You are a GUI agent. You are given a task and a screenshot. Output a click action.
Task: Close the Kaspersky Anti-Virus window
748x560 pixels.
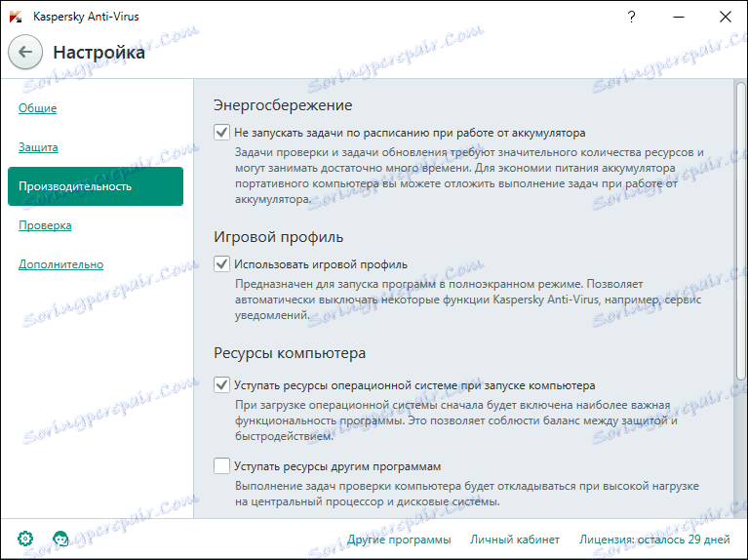(x=726, y=17)
